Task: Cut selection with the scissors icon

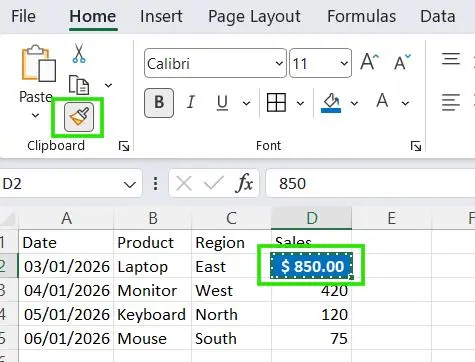Action: click(79, 53)
